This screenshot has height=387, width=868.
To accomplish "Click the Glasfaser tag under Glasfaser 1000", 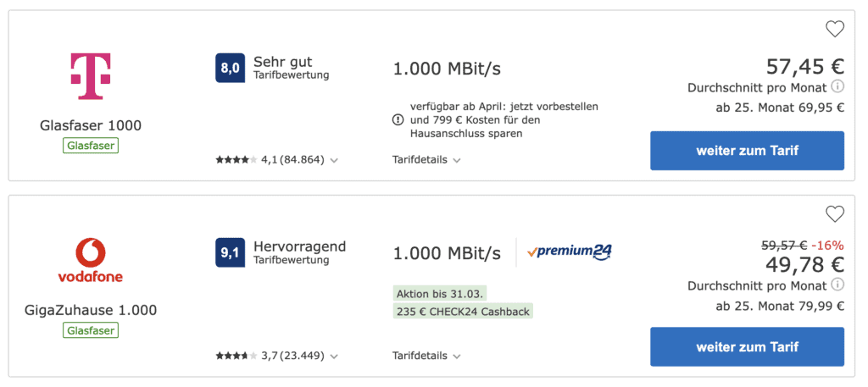I will point(91,146).
